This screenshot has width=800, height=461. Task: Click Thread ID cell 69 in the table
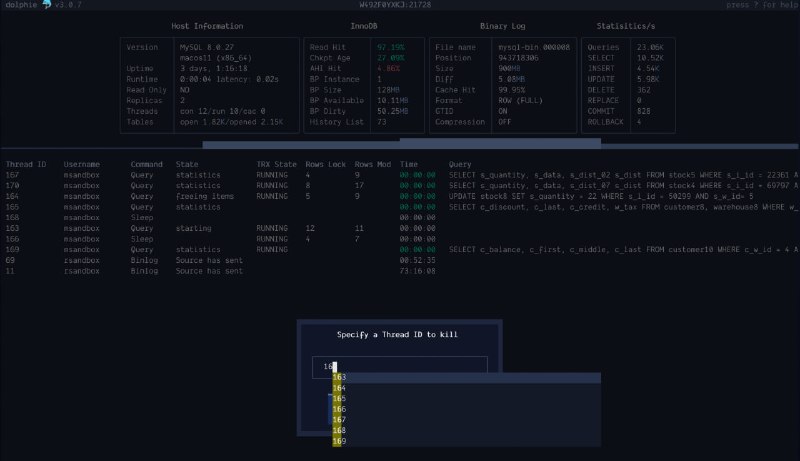[x=10, y=261]
